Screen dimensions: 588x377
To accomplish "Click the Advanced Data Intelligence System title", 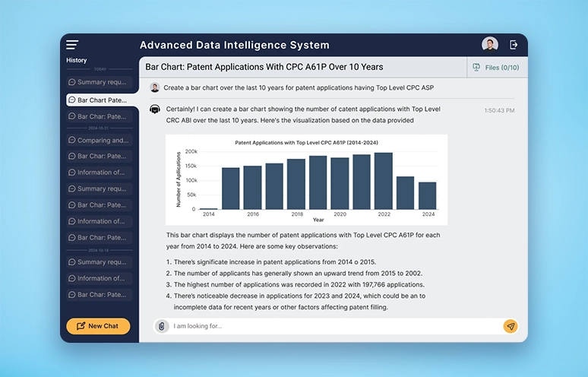I will (235, 45).
